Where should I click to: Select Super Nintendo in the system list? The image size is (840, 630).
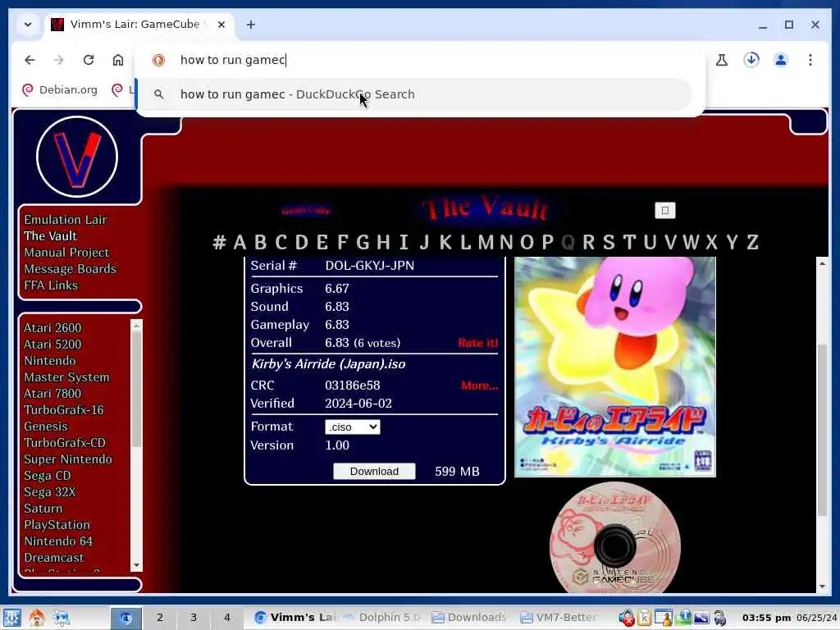[x=68, y=459]
